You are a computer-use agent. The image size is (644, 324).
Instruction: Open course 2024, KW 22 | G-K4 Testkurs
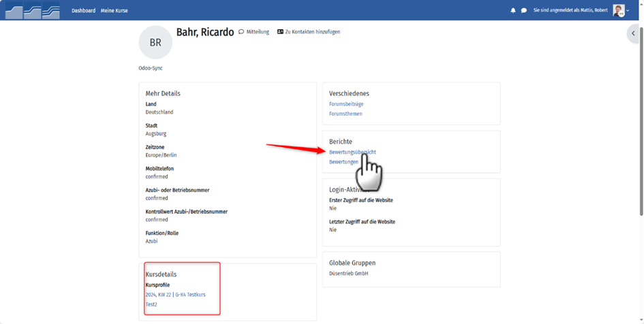(x=175, y=295)
